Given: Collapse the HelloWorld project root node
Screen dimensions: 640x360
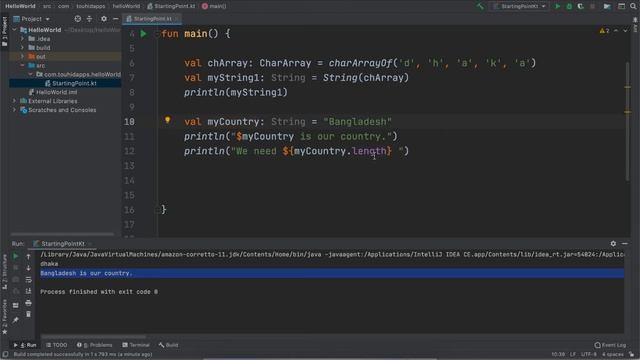Looking at the screenshot, I should coord(14,30).
